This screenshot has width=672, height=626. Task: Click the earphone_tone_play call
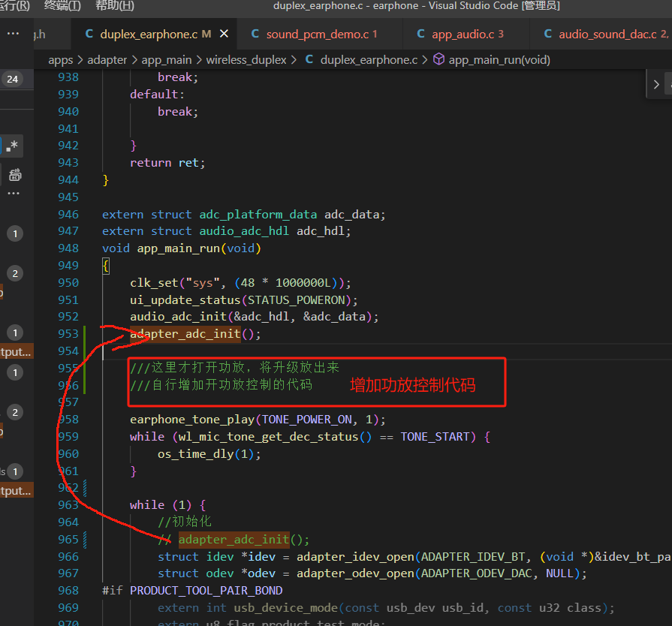point(192,420)
